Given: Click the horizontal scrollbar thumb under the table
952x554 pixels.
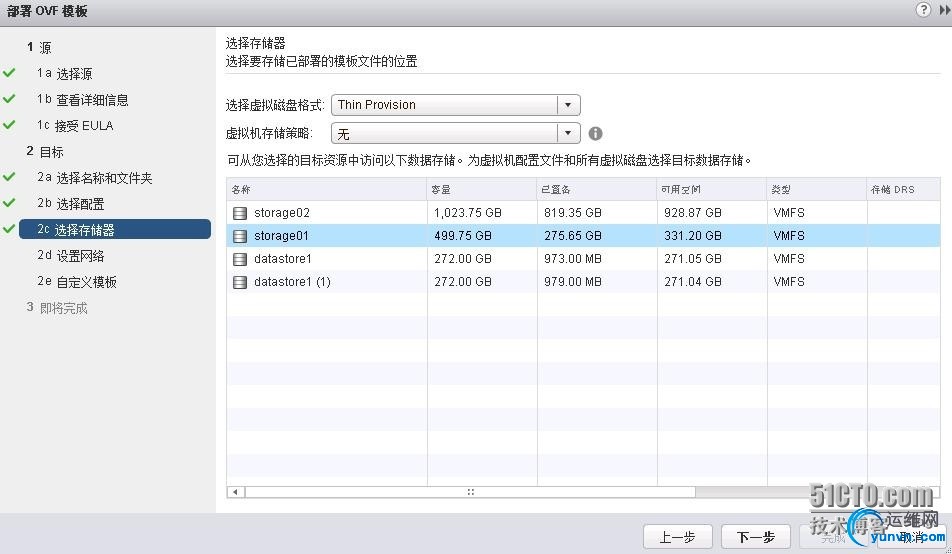Looking at the screenshot, I should 470,492.
